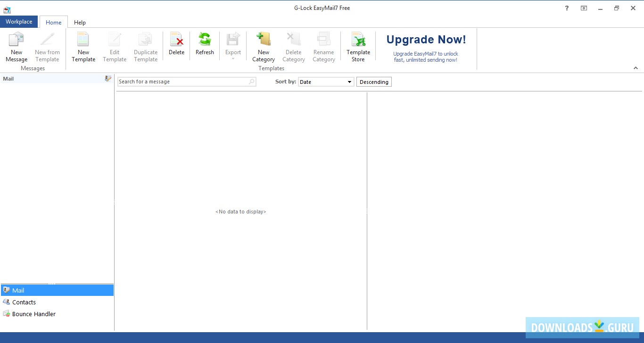Click Duplicate Template icon
The image size is (644, 343).
click(146, 40)
